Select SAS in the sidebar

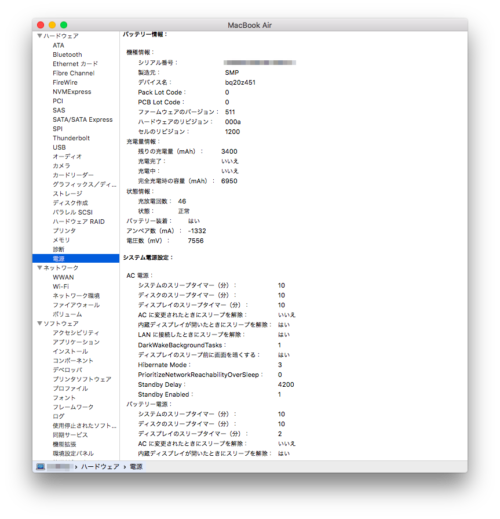59,110
